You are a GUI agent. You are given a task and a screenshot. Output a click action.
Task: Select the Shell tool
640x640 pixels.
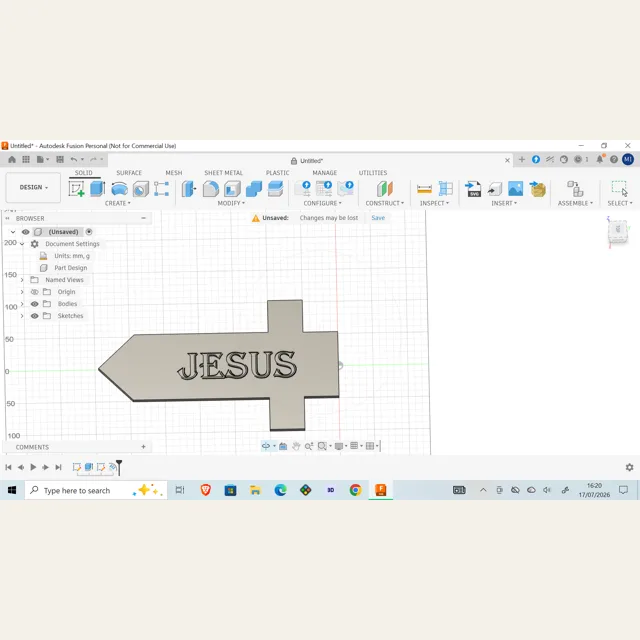[232, 189]
